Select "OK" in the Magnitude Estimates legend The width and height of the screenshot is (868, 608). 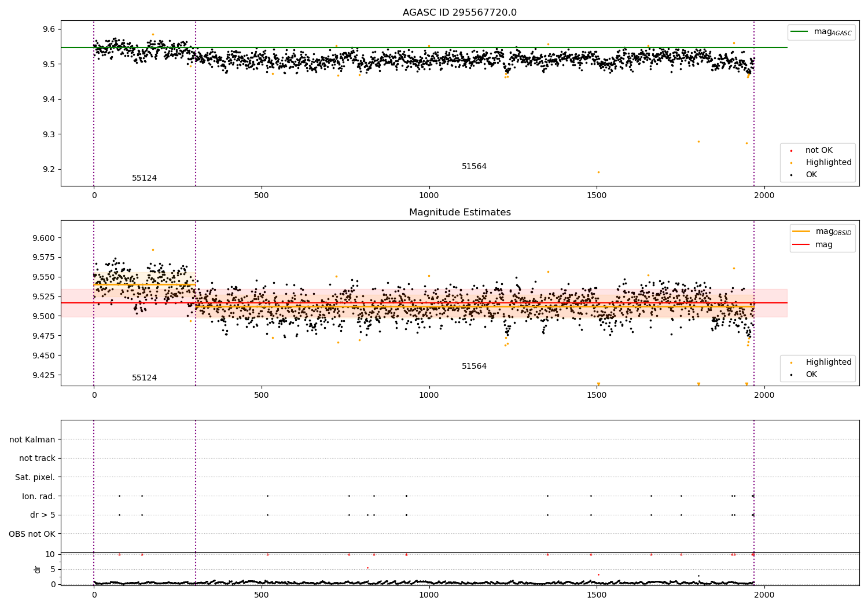(x=811, y=375)
